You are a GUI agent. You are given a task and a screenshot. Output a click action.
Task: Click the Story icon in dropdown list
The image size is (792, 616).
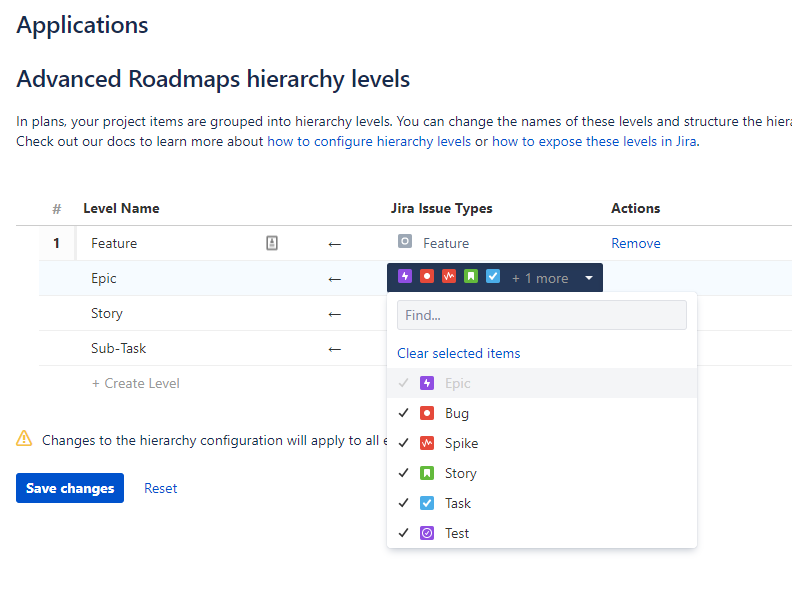point(427,473)
